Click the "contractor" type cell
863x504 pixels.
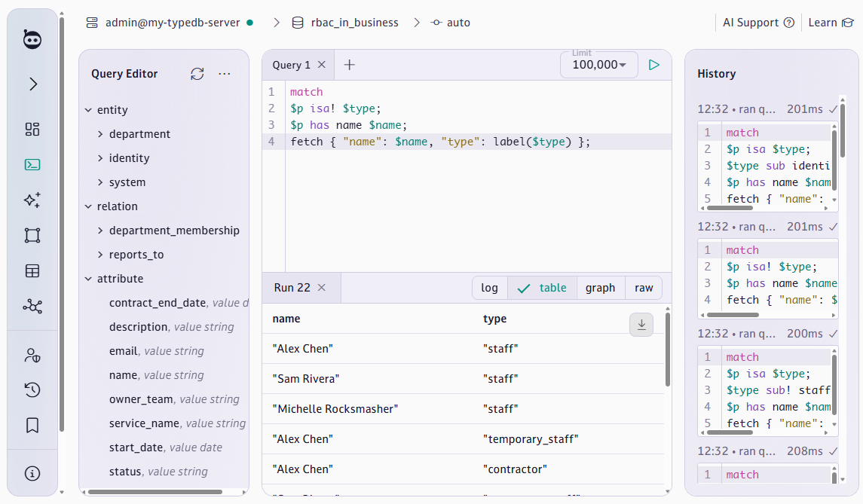pos(515,469)
